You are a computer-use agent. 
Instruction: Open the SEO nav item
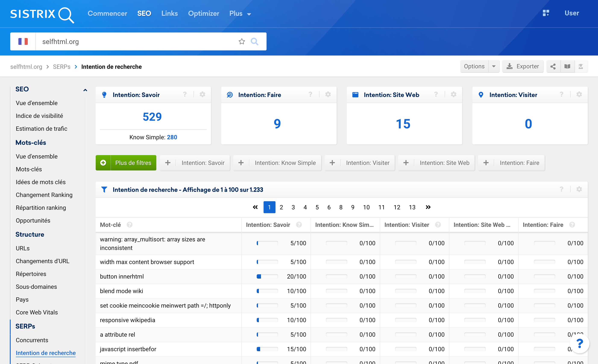144,14
